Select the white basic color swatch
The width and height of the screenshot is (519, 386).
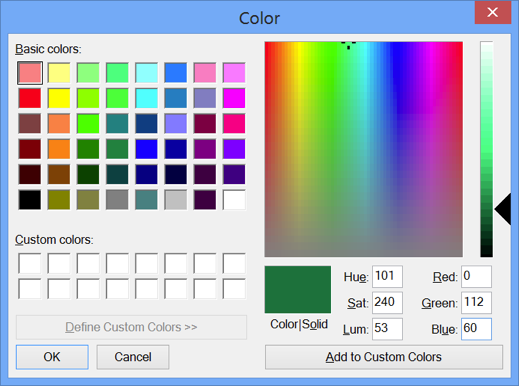234,200
